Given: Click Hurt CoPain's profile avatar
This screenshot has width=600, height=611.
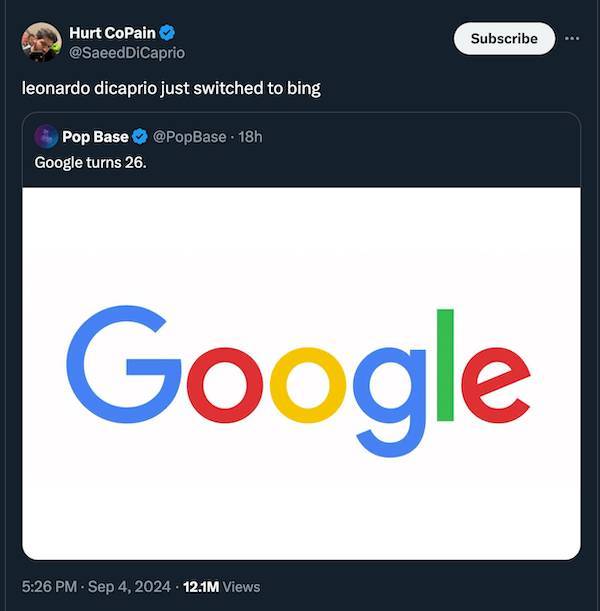Looking at the screenshot, I should click(x=41, y=42).
